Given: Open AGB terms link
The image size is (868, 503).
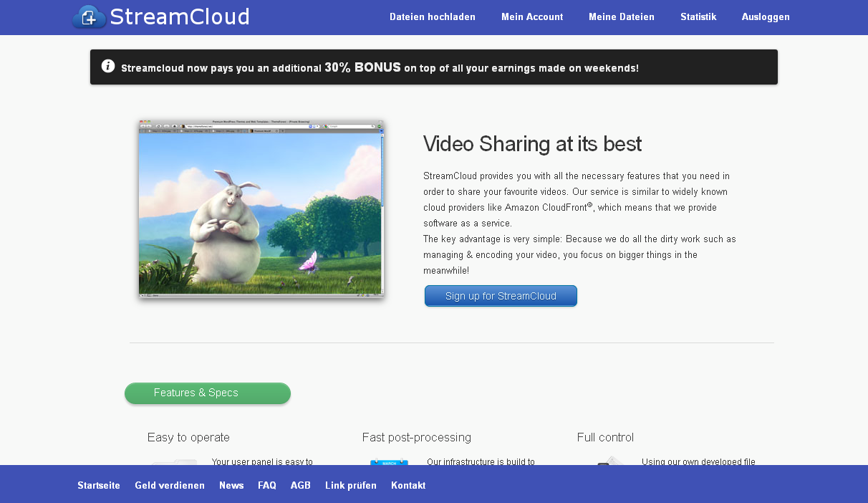Looking at the screenshot, I should click(x=301, y=486).
